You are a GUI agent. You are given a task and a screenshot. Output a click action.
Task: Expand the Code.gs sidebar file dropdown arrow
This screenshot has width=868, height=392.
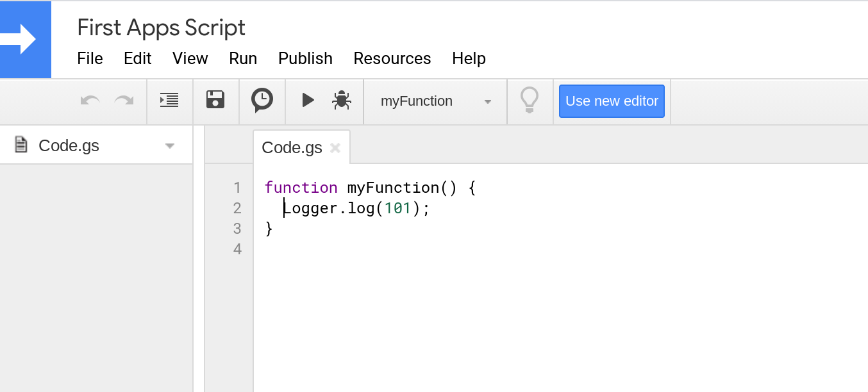tap(170, 146)
